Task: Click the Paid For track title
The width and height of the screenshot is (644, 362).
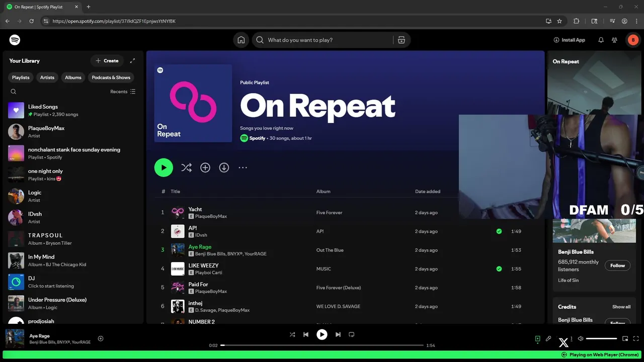Action: coord(198,284)
